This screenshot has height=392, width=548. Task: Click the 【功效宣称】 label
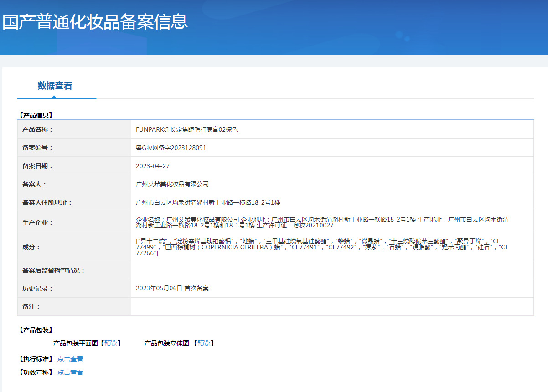pyautogui.click(x=35, y=372)
